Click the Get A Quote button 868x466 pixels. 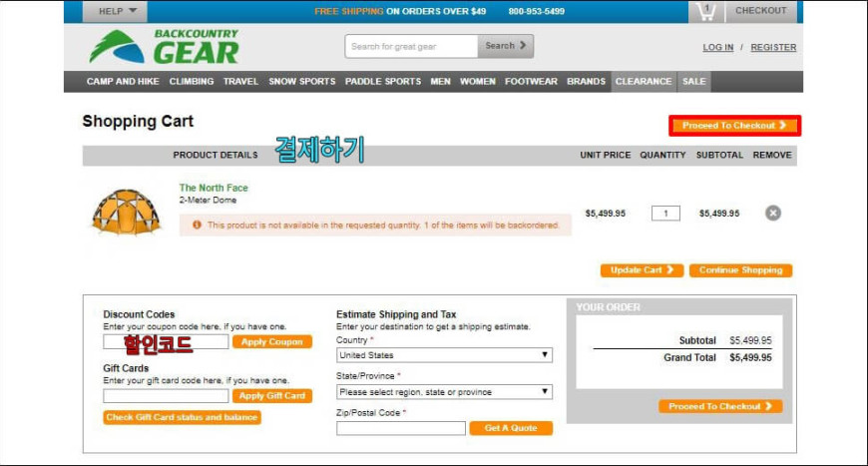511,428
